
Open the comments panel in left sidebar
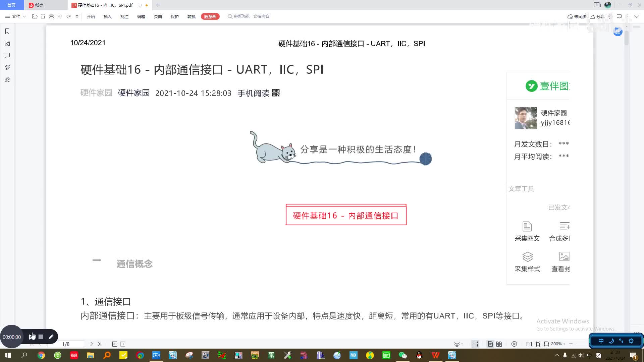[x=7, y=56]
